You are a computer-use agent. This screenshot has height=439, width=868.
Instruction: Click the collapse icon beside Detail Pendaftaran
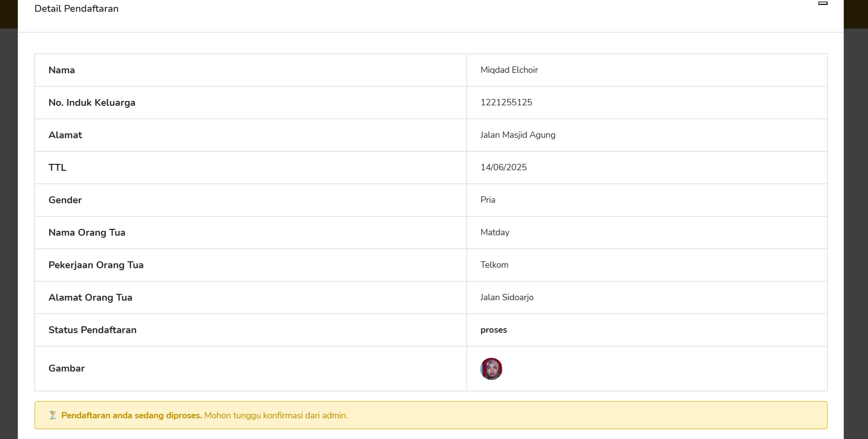pyautogui.click(x=823, y=3)
